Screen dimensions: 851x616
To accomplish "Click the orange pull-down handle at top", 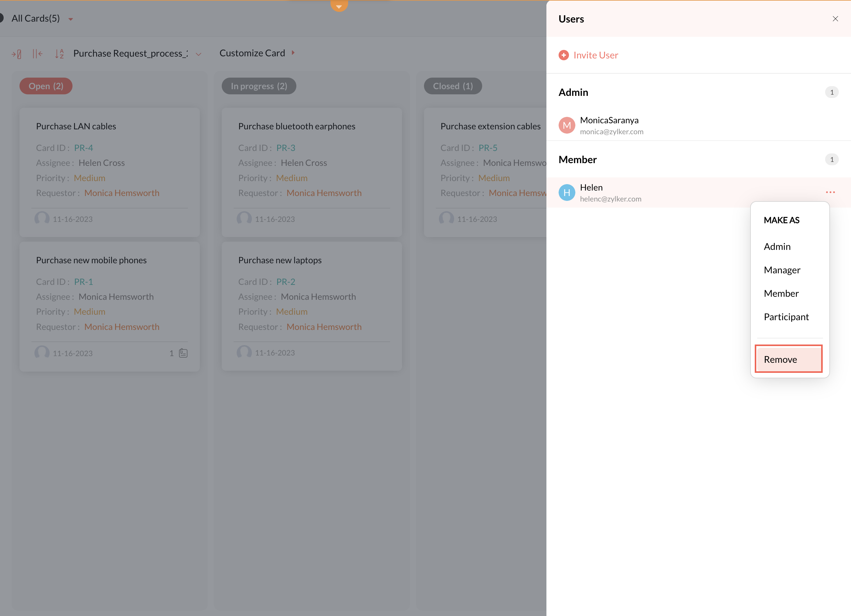I will tap(339, 5).
